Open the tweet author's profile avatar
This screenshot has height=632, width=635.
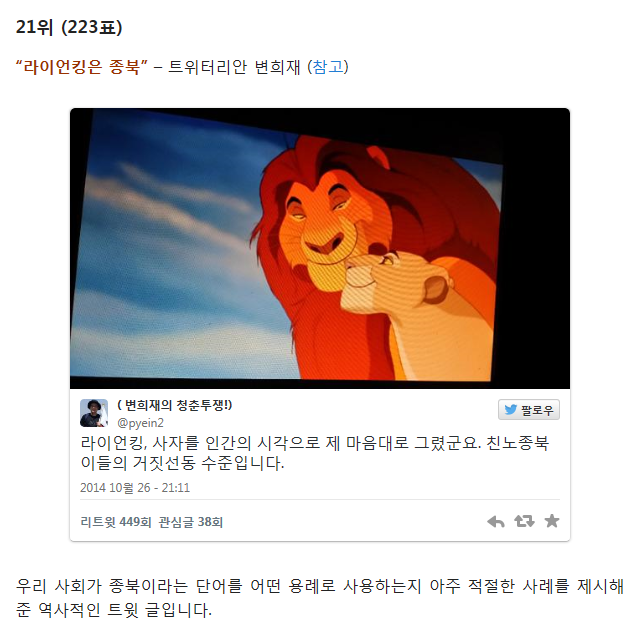pyautogui.click(x=94, y=413)
